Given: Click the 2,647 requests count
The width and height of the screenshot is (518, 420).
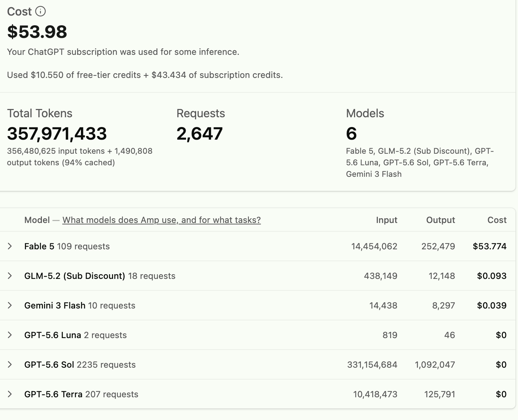Looking at the screenshot, I should [200, 134].
